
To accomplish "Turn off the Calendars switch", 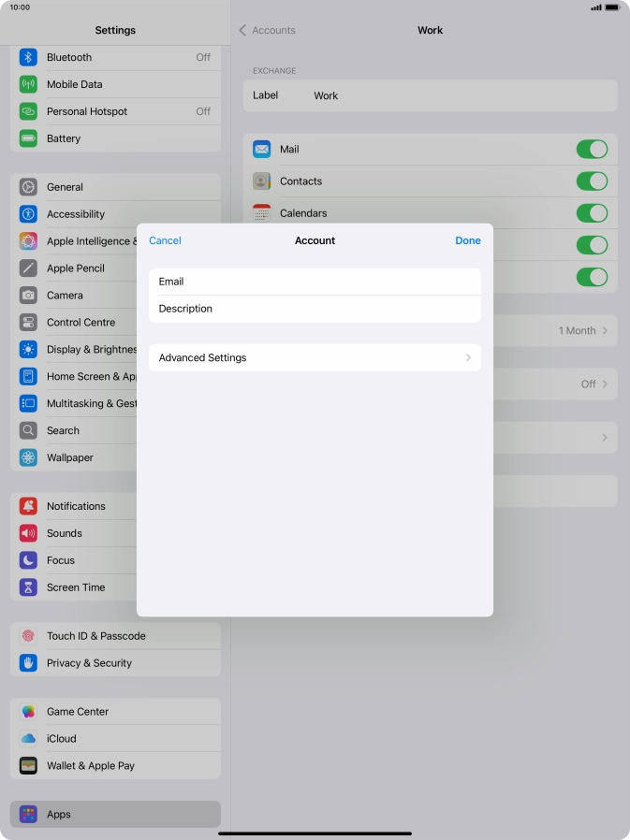I will [x=592, y=213].
